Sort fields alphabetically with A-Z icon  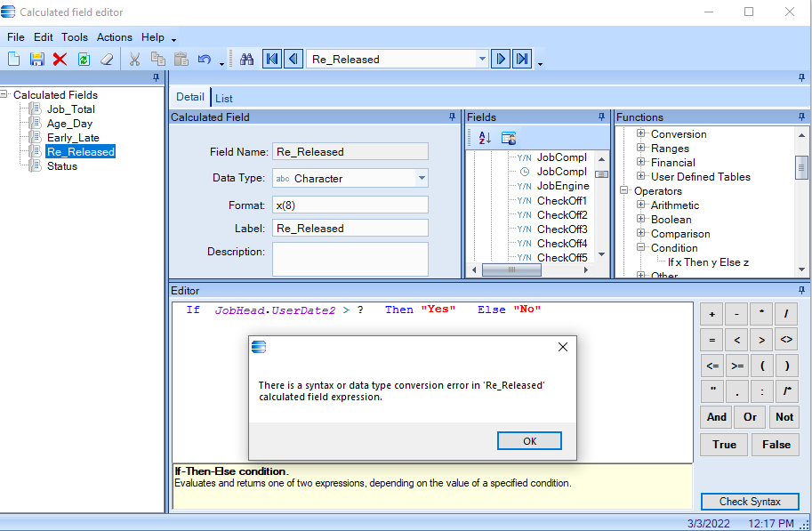(485, 139)
